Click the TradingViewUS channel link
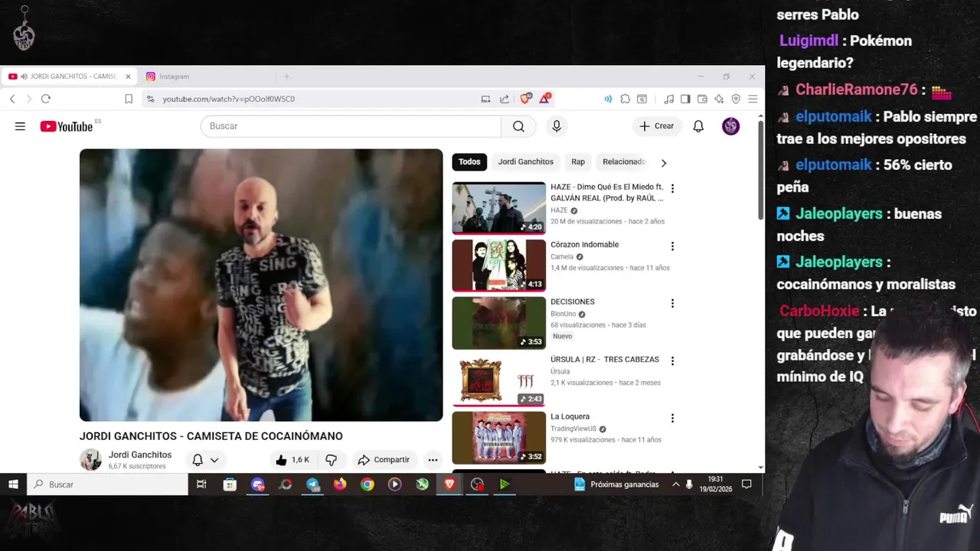The height and width of the screenshot is (551, 980). coord(573,429)
